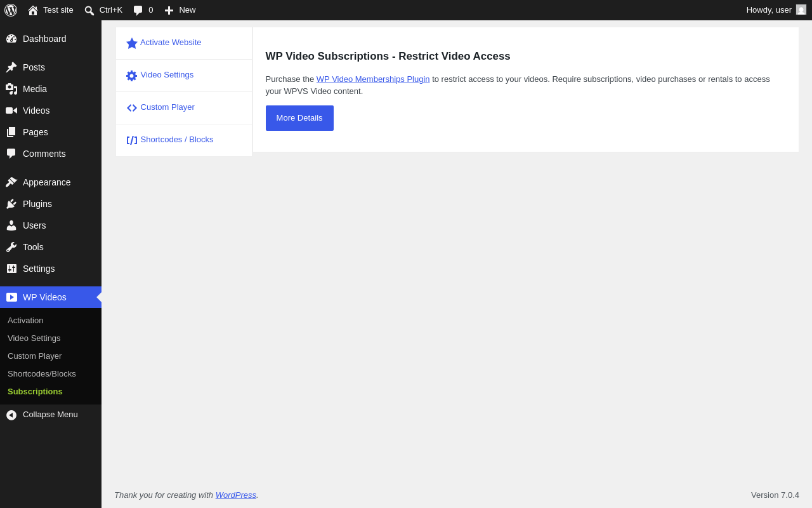
Task: Click the Version 7.0.4 footer text
Action: point(775,495)
